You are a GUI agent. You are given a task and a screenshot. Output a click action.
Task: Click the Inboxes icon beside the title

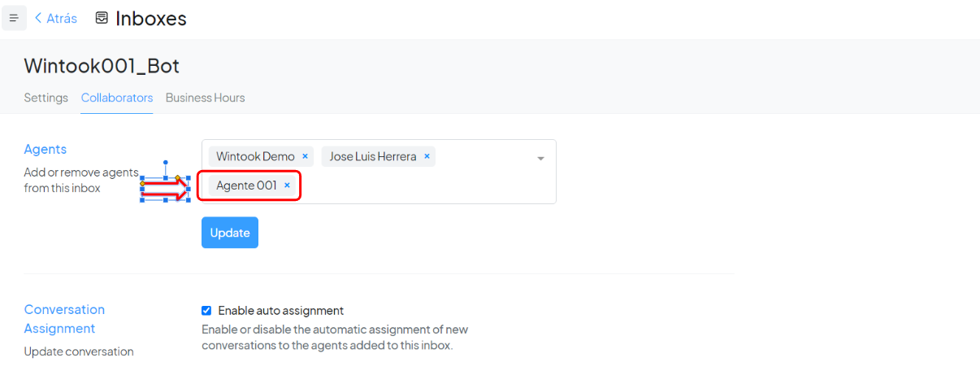[102, 18]
